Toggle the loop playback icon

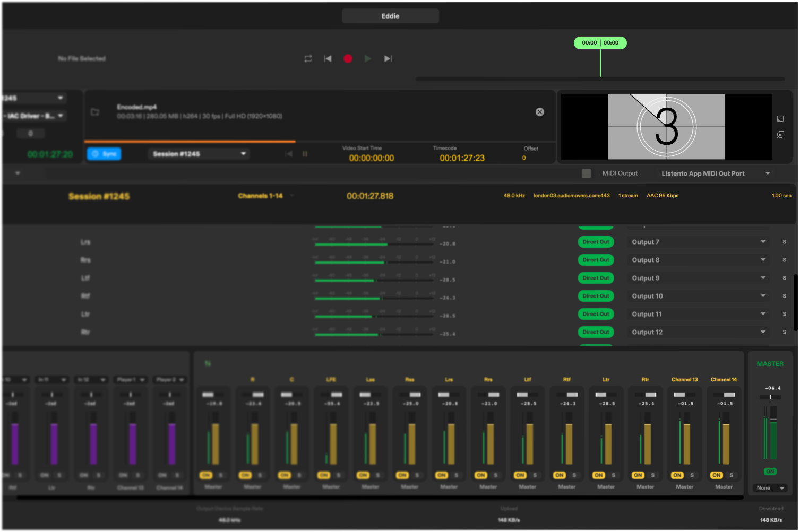pyautogui.click(x=308, y=59)
